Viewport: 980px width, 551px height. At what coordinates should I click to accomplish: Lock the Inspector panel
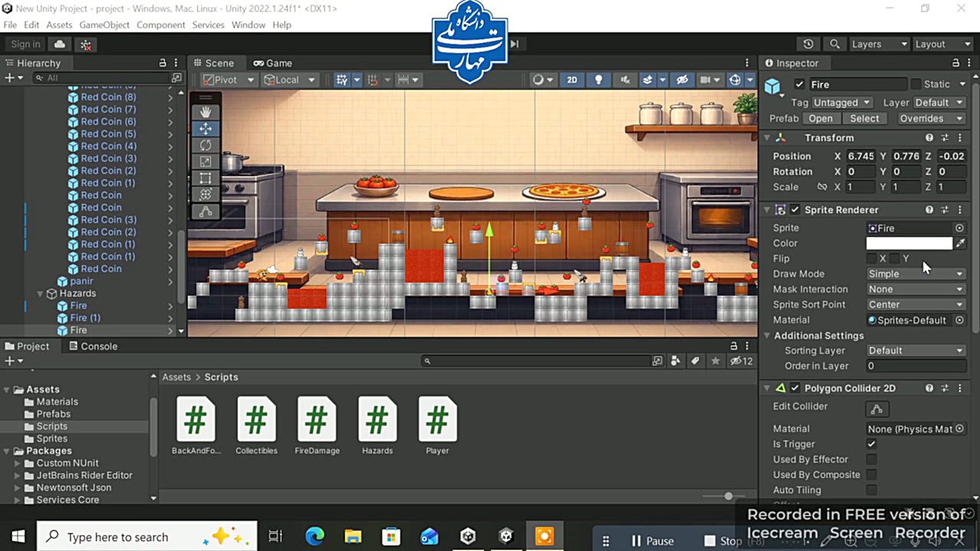955,64
